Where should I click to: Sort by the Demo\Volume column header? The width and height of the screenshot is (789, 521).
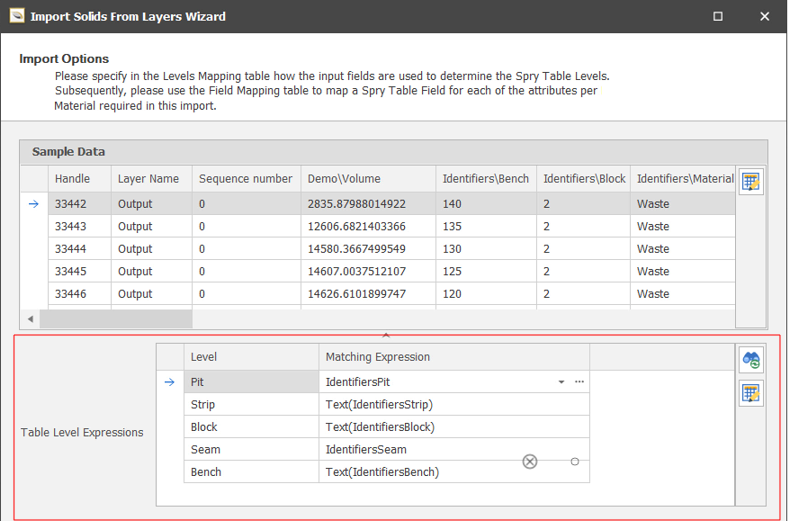pyautogui.click(x=344, y=178)
